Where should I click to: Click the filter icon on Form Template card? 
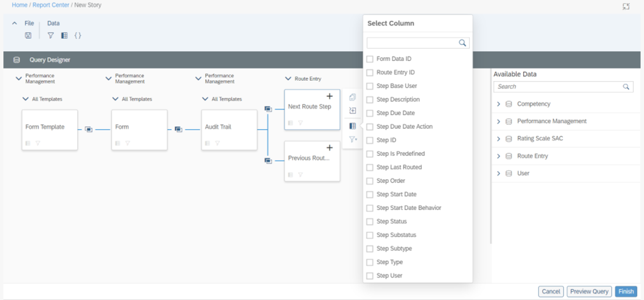(38, 143)
